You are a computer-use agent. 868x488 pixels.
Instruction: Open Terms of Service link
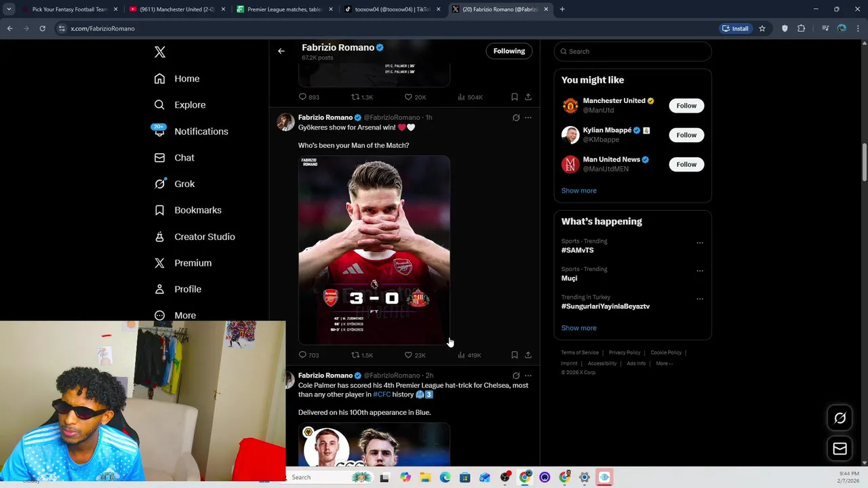[x=580, y=352]
